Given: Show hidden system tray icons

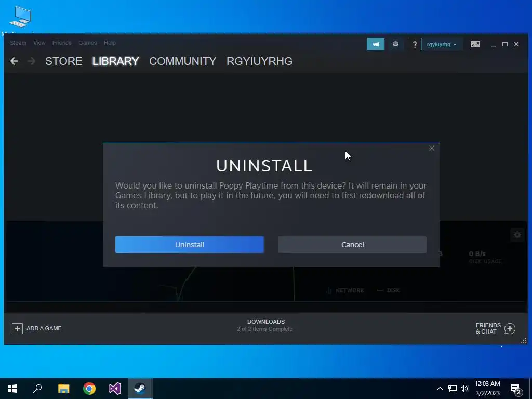Looking at the screenshot, I should [x=440, y=389].
